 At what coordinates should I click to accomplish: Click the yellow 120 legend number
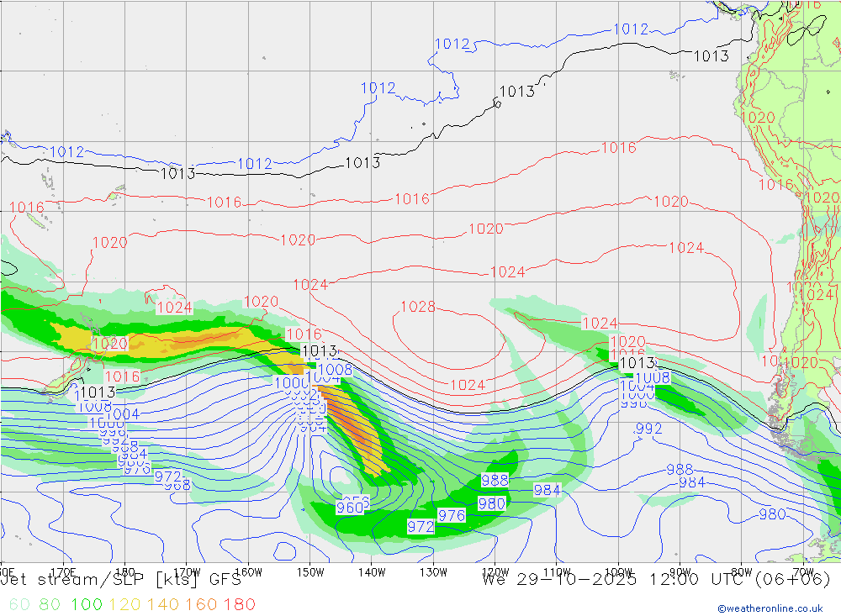click(x=124, y=605)
